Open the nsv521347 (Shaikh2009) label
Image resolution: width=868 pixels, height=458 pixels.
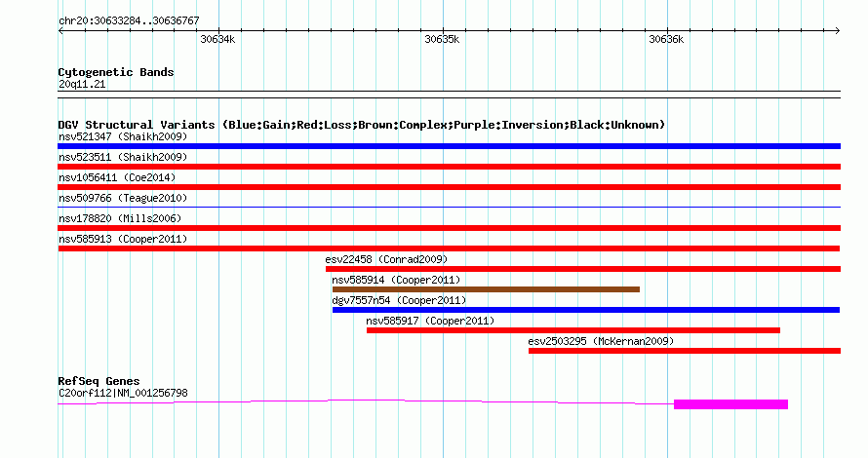tap(123, 136)
